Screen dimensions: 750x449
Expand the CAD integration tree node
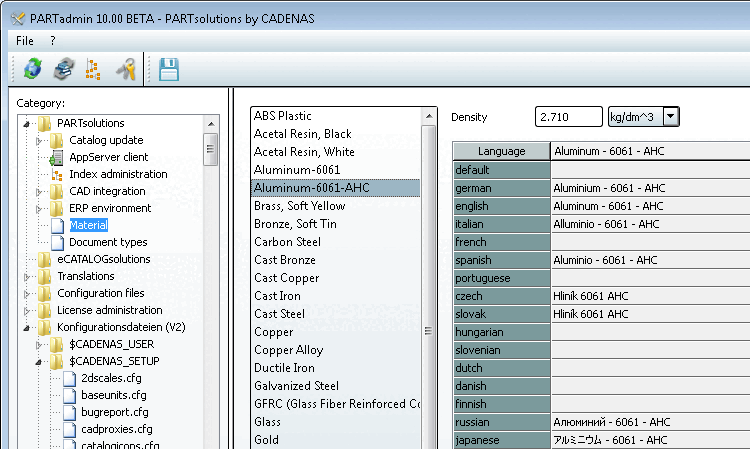(x=41, y=191)
